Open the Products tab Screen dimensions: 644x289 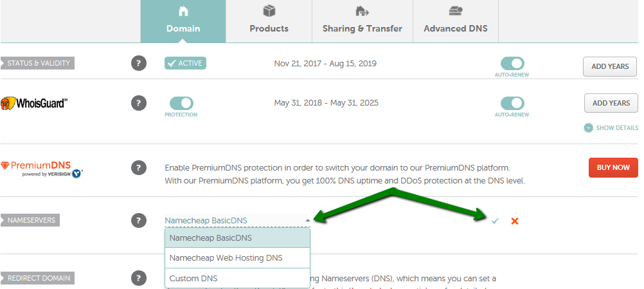(x=269, y=21)
